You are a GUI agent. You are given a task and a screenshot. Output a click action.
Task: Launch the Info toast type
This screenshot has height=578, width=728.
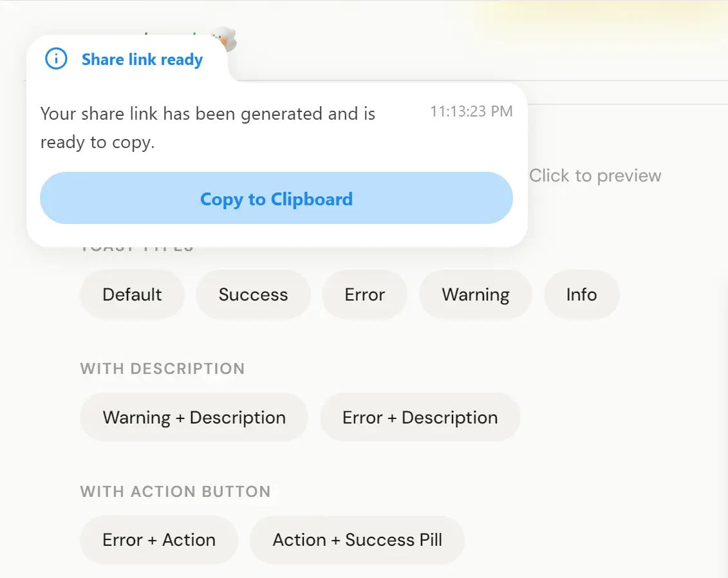click(581, 295)
